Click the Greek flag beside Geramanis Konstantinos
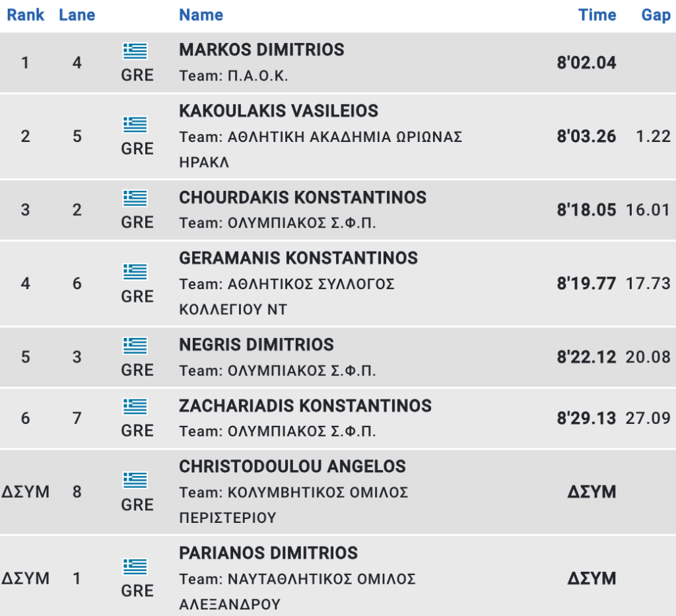Screen dimensions: 676x616 coord(135,272)
